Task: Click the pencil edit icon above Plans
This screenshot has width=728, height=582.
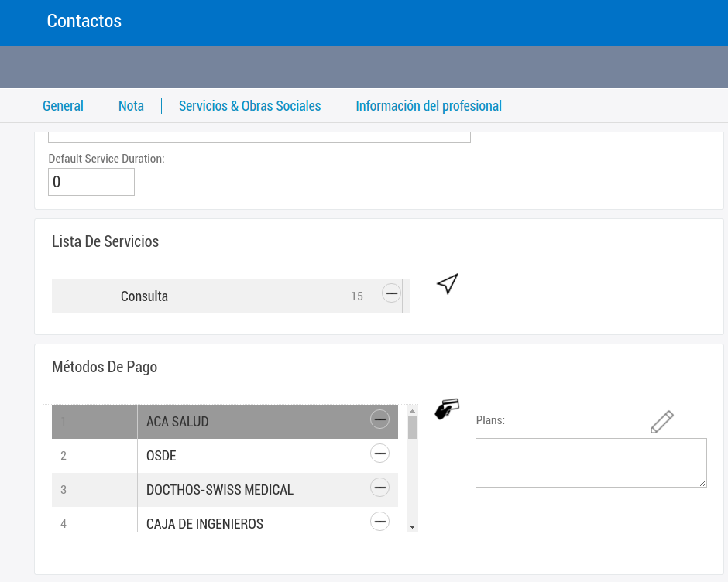Action: pyautogui.click(x=661, y=422)
